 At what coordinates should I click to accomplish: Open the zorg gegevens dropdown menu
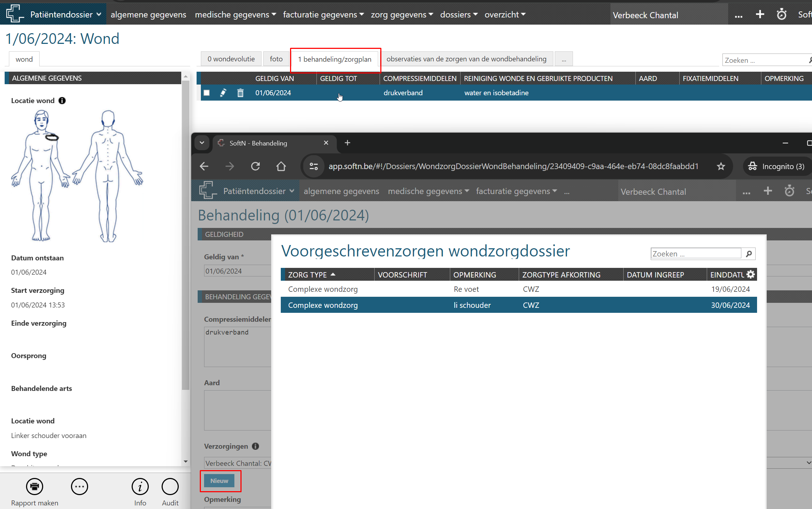click(x=402, y=15)
